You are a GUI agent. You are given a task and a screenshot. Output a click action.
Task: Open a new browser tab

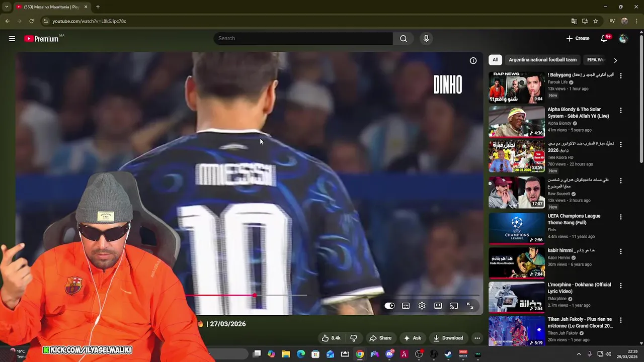[98, 7]
